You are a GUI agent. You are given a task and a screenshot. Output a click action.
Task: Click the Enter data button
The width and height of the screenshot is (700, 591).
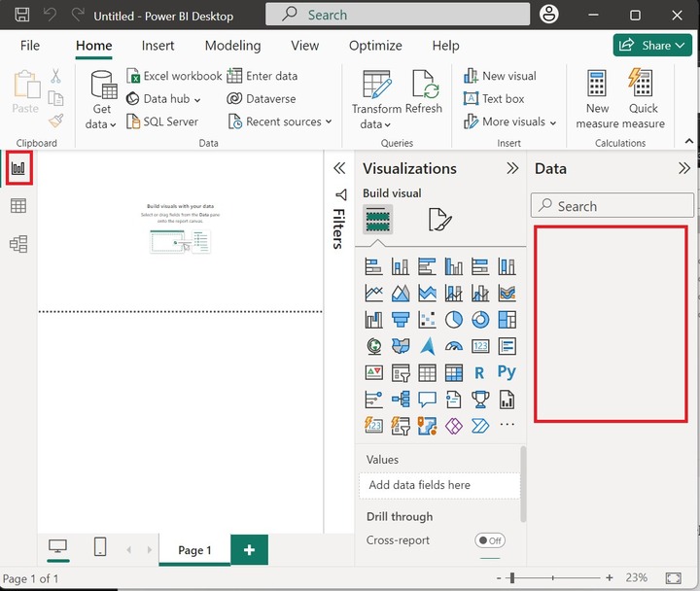click(262, 76)
